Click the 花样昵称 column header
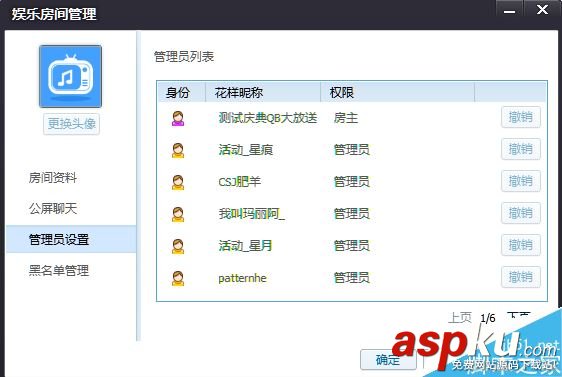Image resolution: width=562 pixels, height=377 pixels. pyautogui.click(x=263, y=92)
